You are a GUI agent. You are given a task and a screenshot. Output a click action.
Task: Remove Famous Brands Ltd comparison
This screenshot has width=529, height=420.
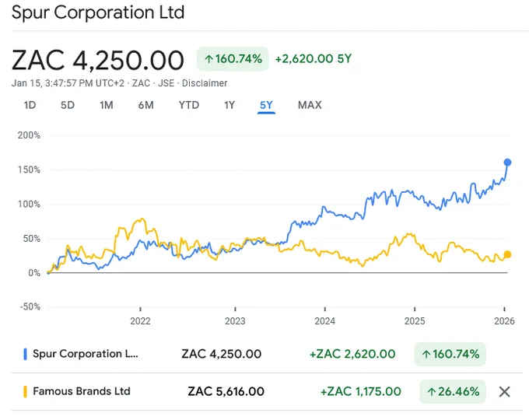[504, 392]
